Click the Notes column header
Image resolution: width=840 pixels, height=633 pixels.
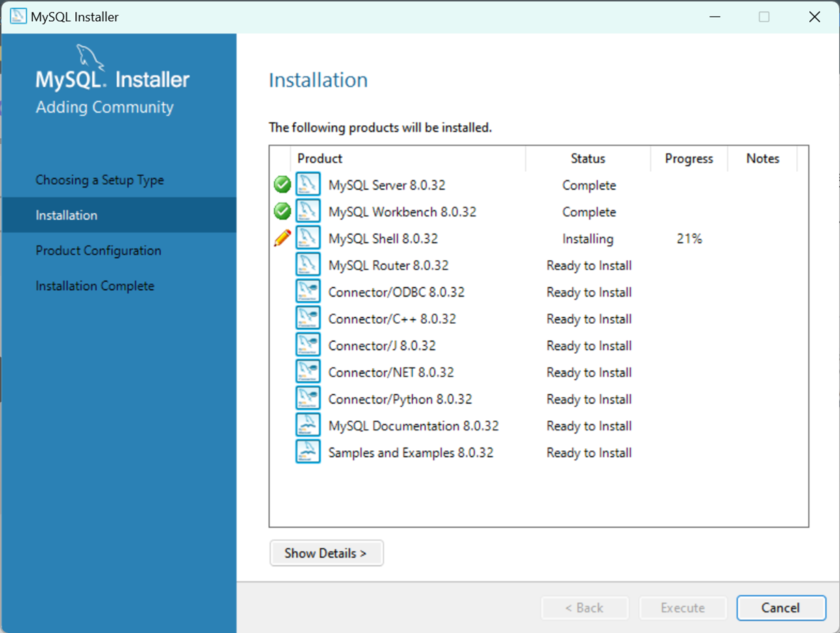tap(763, 158)
